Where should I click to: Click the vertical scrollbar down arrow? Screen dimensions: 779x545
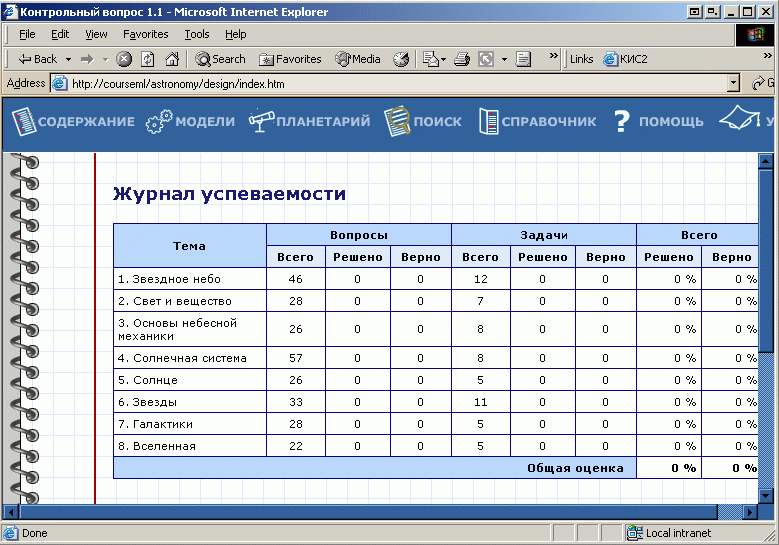pyautogui.click(x=766, y=495)
